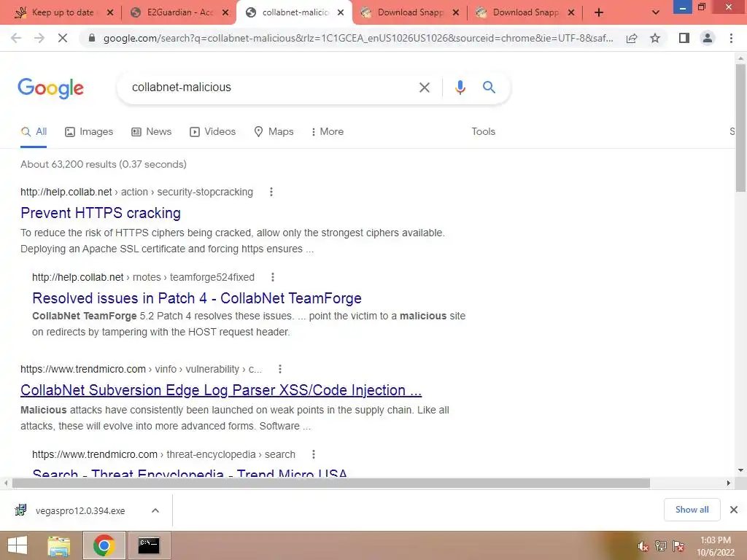
Task: Click the padlock site info icon
Action: (92, 38)
